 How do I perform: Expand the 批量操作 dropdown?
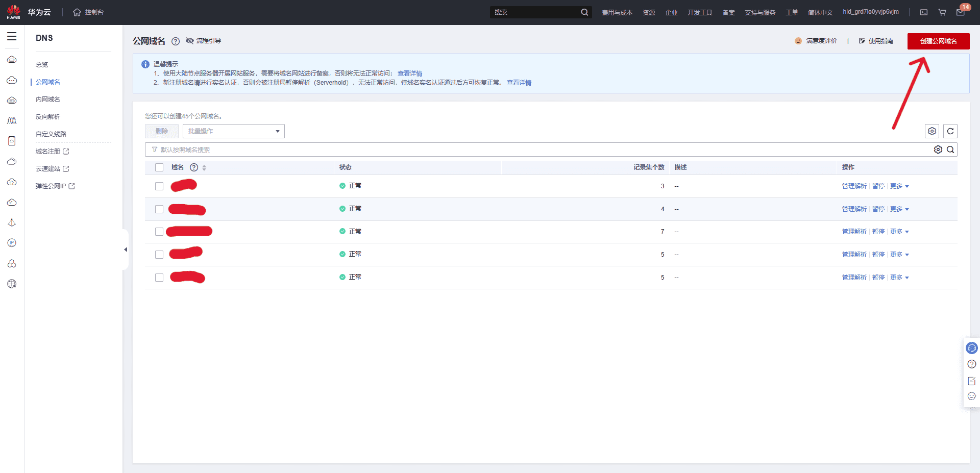233,131
